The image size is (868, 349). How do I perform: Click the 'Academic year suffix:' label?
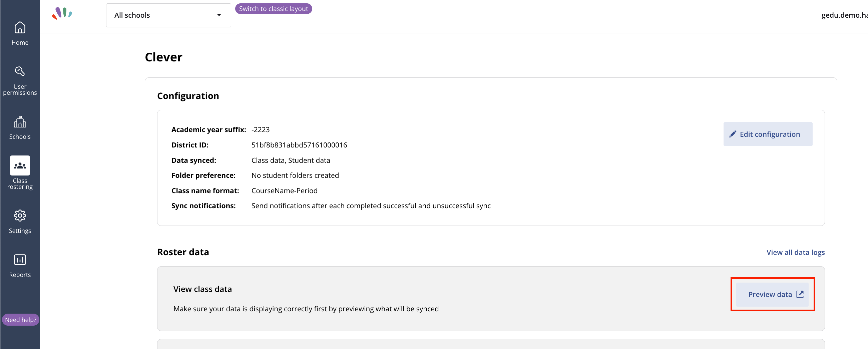[208, 130]
